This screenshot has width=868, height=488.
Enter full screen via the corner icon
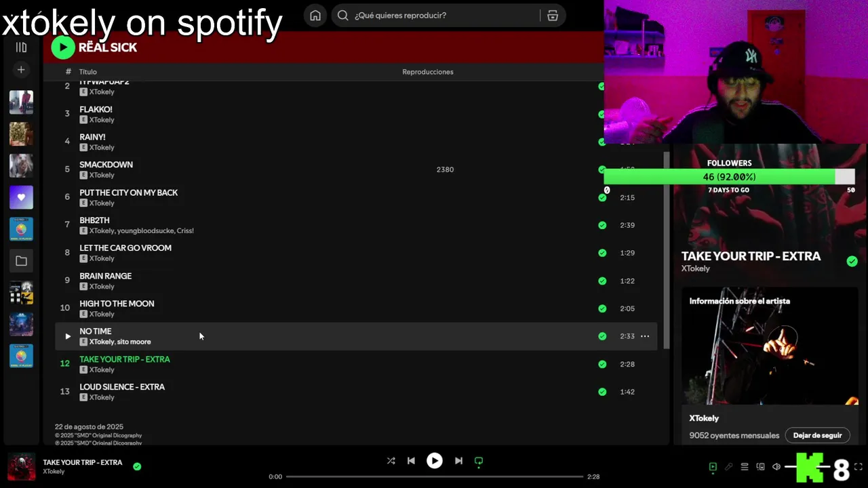point(859,467)
